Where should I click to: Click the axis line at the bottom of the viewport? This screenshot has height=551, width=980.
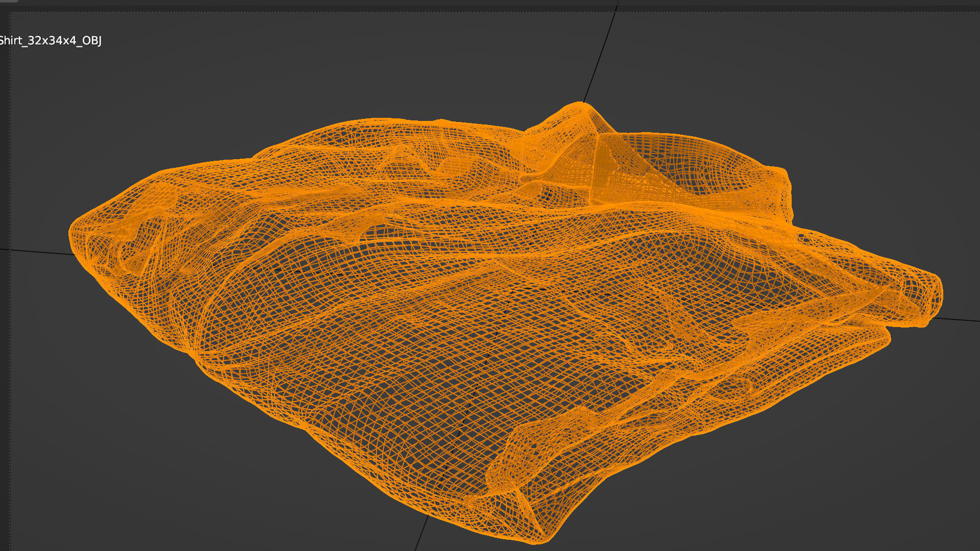(422, 533)
